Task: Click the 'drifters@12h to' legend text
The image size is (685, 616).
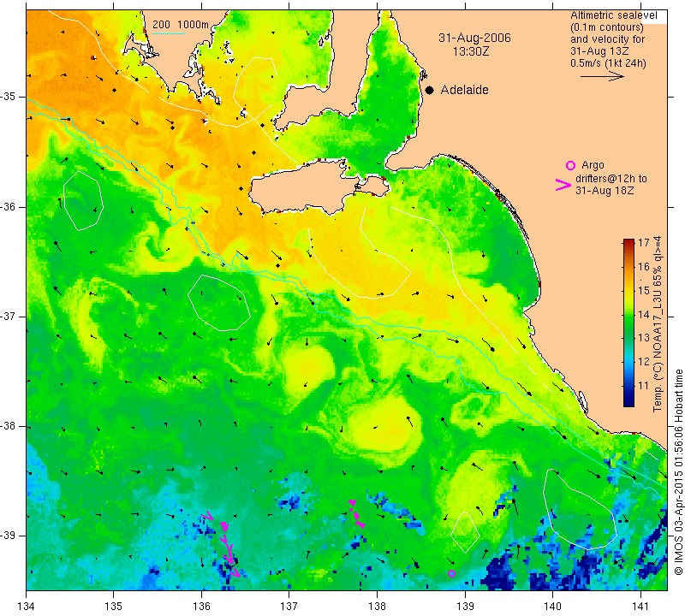Action: [611, 179]
